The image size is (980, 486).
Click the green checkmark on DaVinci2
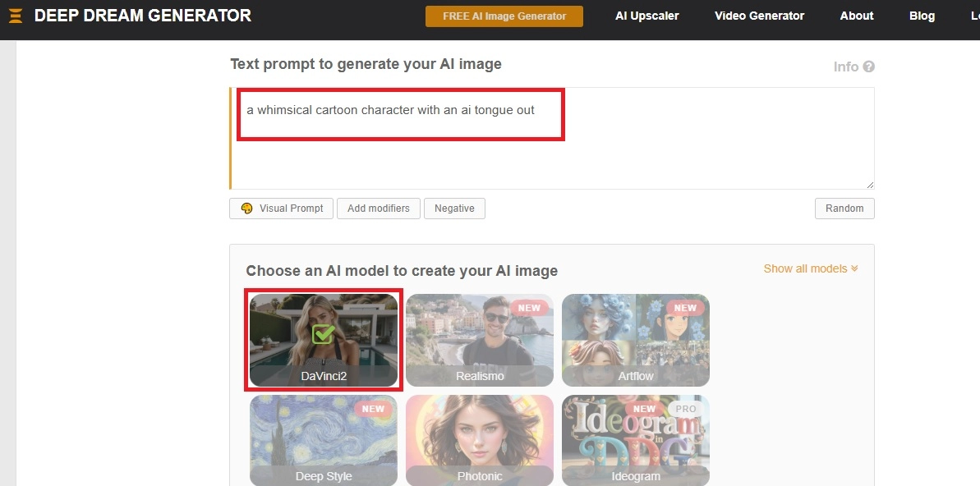tap(324, 333)
